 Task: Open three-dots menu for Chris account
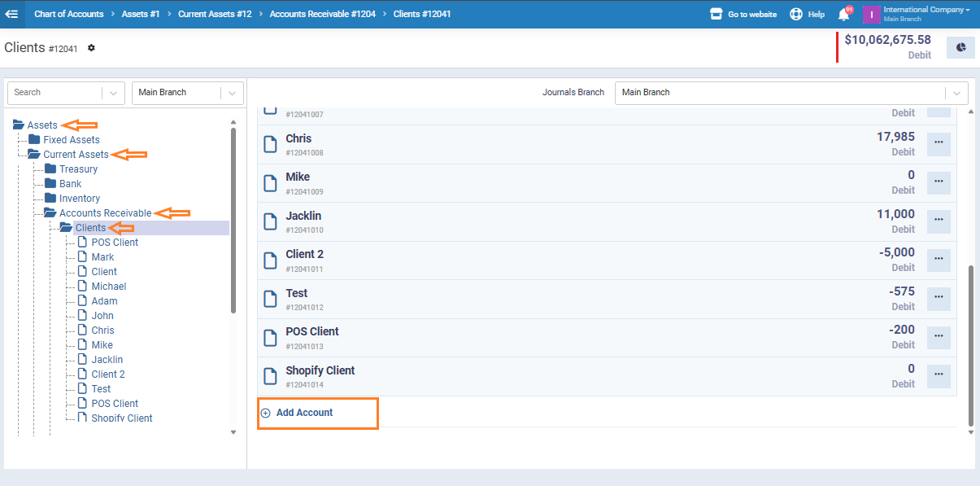tap(939, 145)
